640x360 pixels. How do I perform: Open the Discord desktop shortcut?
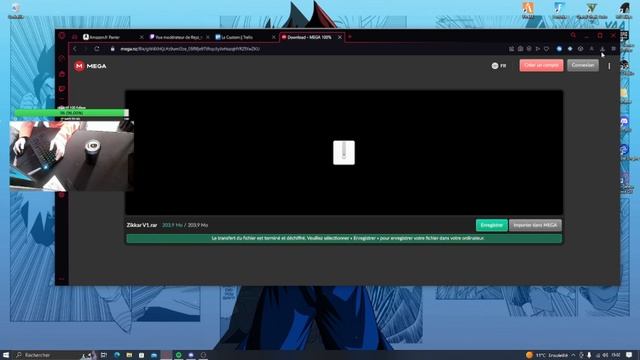[624, 123]
